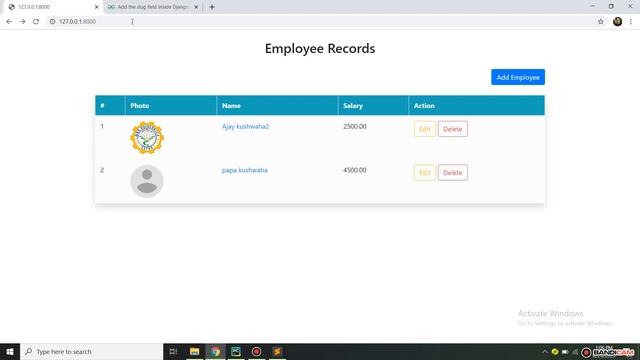Show hidden system tray icons
This screenshot has height=360, width=640.
point(544,351)
